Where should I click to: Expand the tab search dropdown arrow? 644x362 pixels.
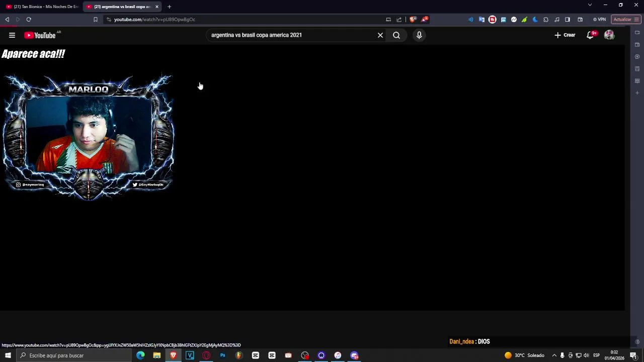coord(590,5)
